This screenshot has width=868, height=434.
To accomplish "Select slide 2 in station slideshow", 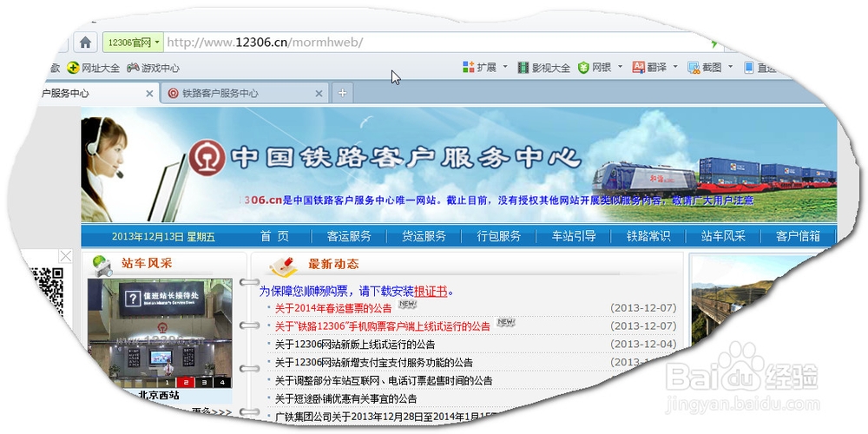I will [x=186, y=383].
